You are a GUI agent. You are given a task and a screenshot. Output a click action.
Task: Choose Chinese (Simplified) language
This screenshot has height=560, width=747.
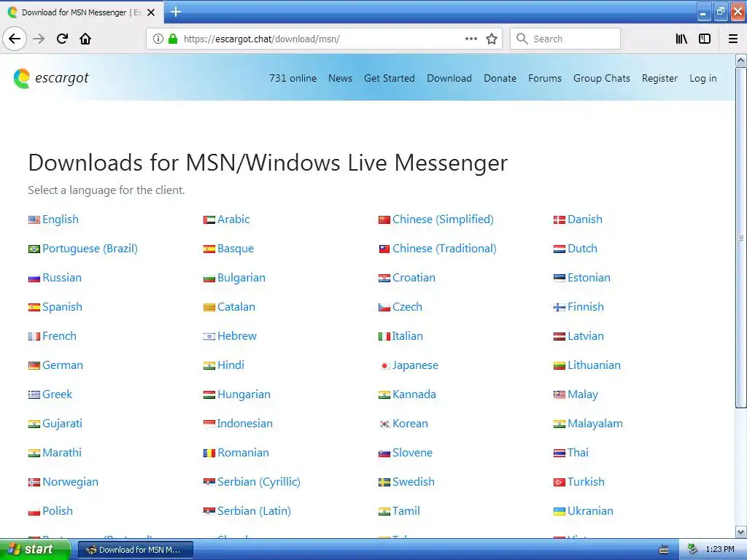tap(443, 219)
